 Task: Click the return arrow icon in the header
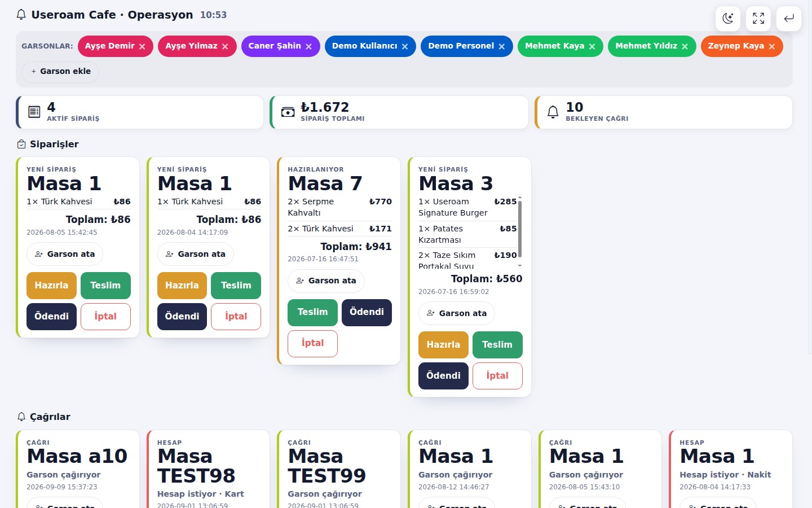789,19
